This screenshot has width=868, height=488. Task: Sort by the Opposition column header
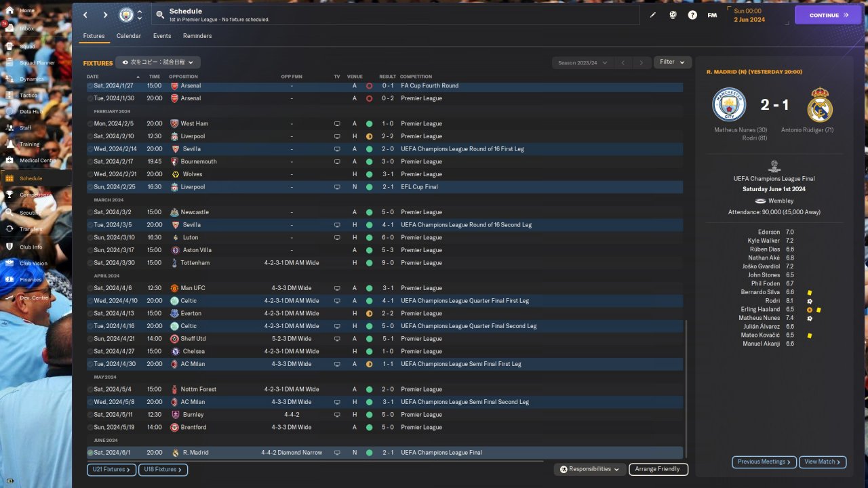point(184,77)
